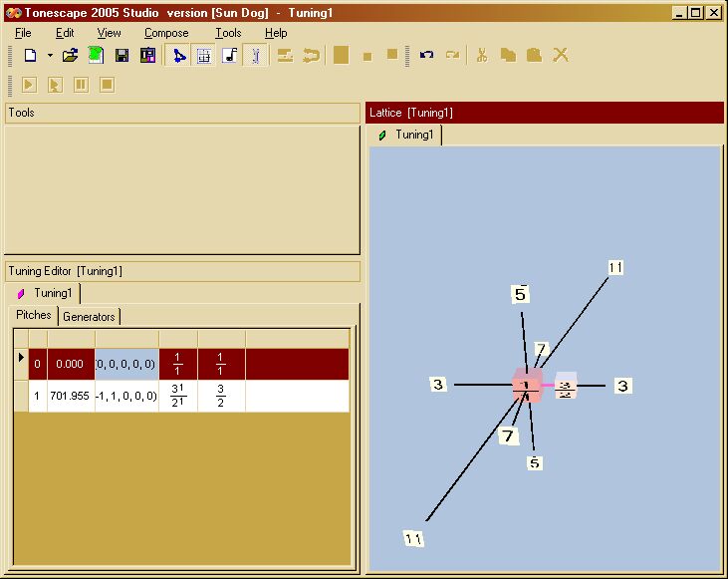Click the index 1 cell in pitch table
Image resolution: width=728 pixels, height=579 pixels.
pos(37,396)
